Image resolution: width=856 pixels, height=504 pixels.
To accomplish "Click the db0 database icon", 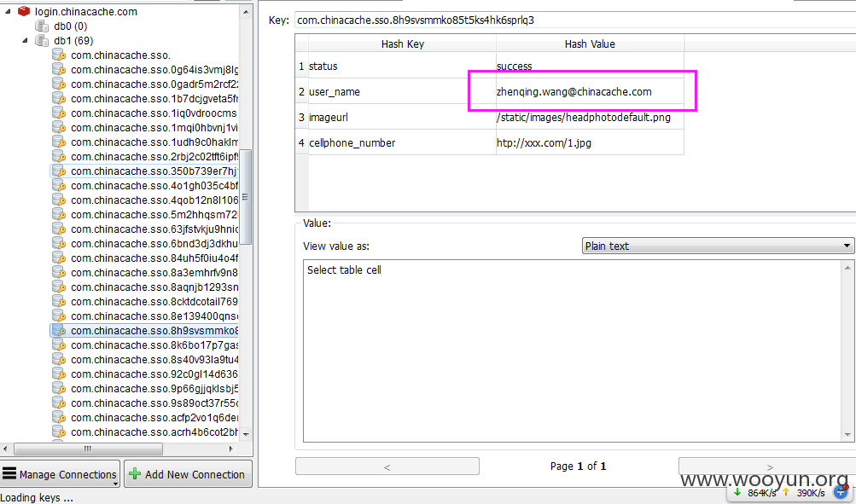I will click(x=42, y=26).
